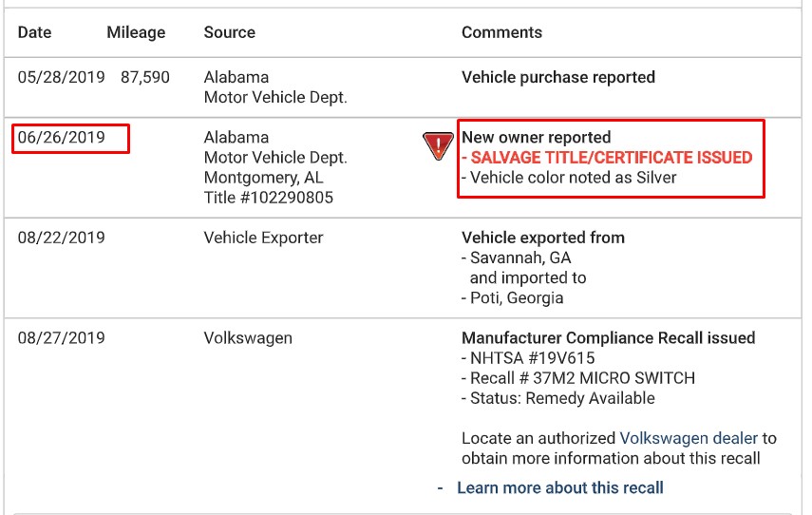Click the 87,590 mileage value
Screen dimensions: 812x515
pyautogui.click(x=145, y=77)
